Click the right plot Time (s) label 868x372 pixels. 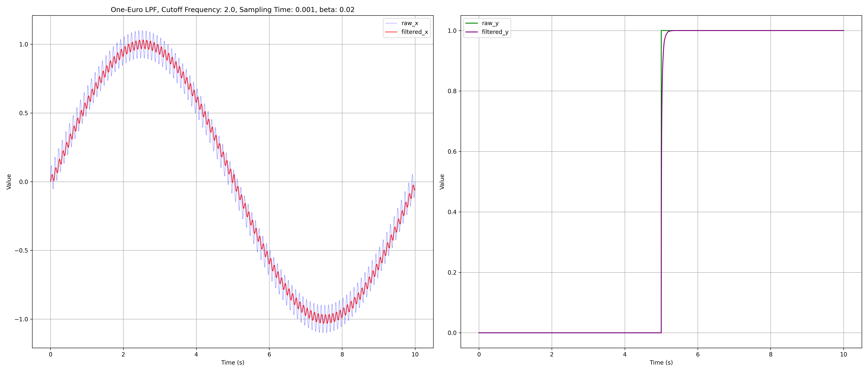(x=661, y=363)
